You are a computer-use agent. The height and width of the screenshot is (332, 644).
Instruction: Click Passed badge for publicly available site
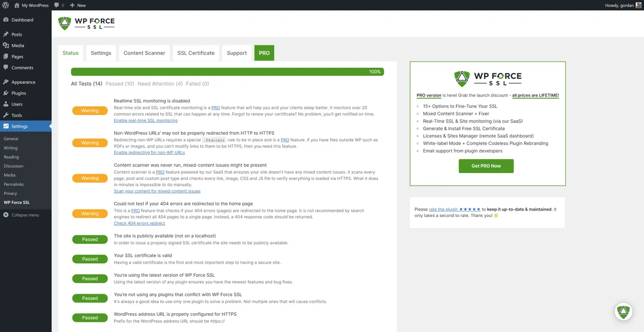pos(90,240)
